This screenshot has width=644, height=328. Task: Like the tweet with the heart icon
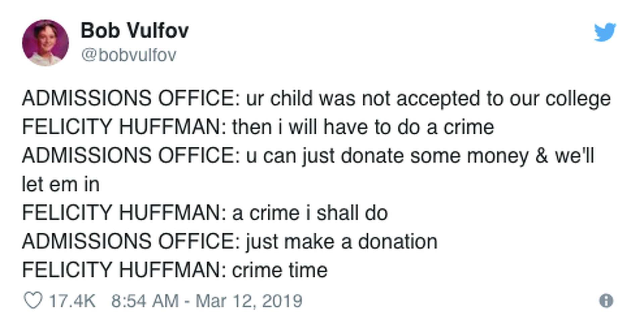pos(33,300)
